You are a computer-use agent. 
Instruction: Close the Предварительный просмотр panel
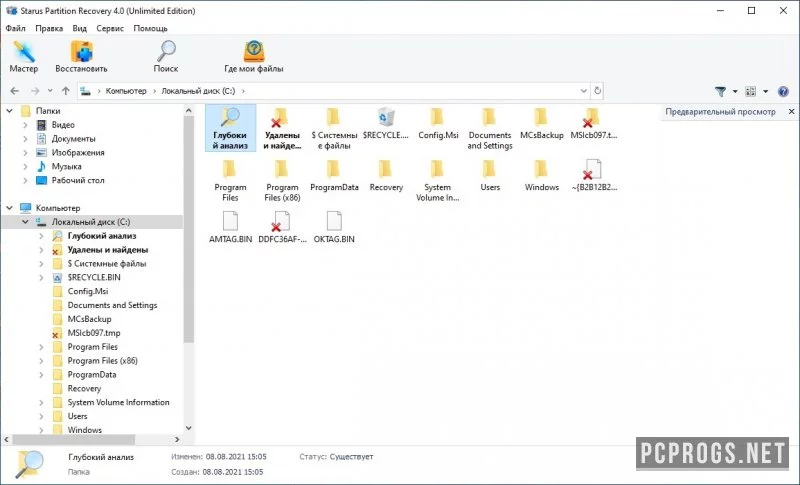[791, 111]
